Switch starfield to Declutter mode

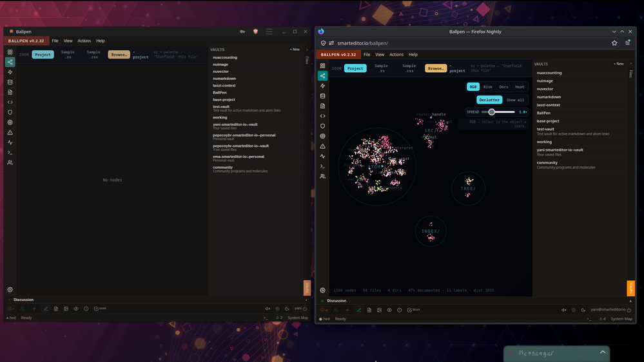(489, 100)
